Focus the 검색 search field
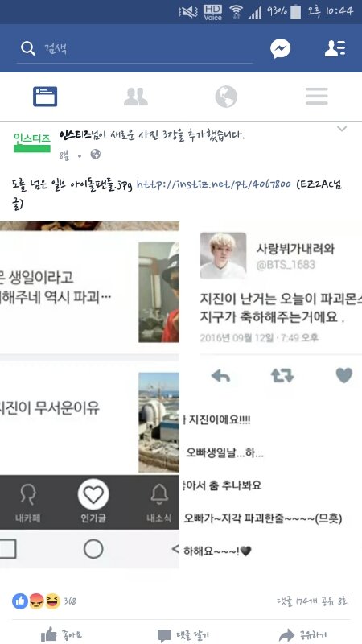The height and width of the screenshot is (644, 362). pyautogui.click(x=134, y=49)
